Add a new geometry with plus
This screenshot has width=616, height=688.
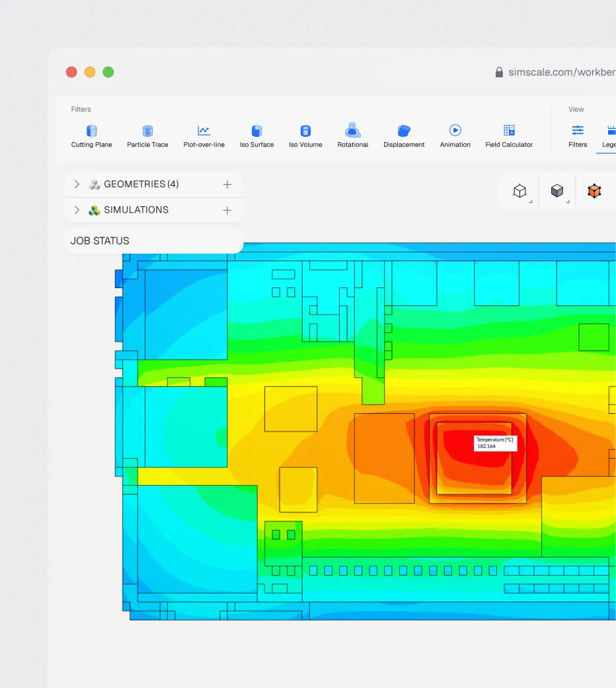pos(227,184)
